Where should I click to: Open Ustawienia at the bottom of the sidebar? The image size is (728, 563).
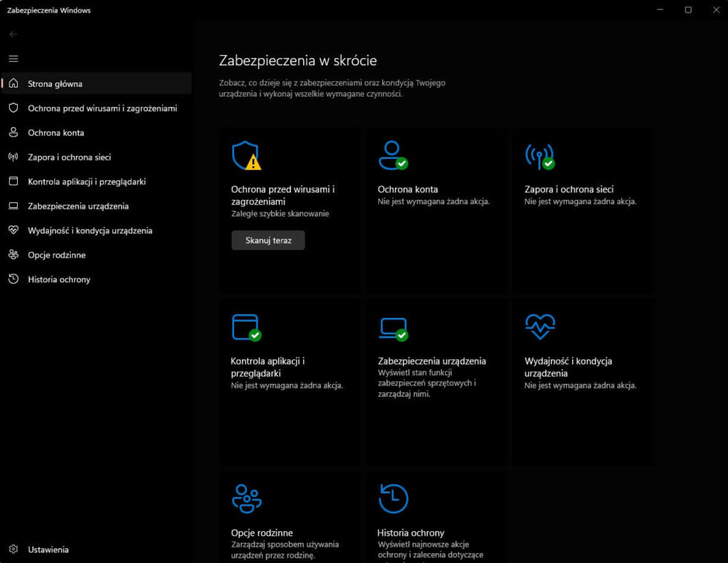coord(97,550)
